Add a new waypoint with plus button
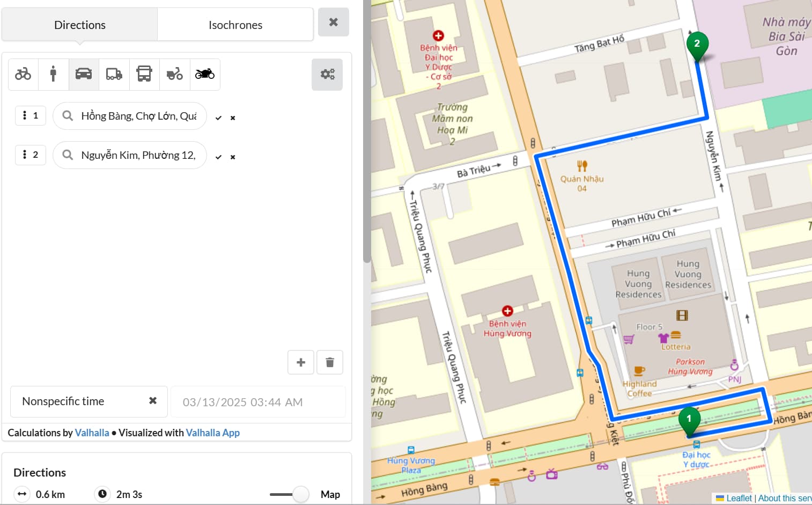The height and width of the screenshot is (505, 812). click(301, 362)
